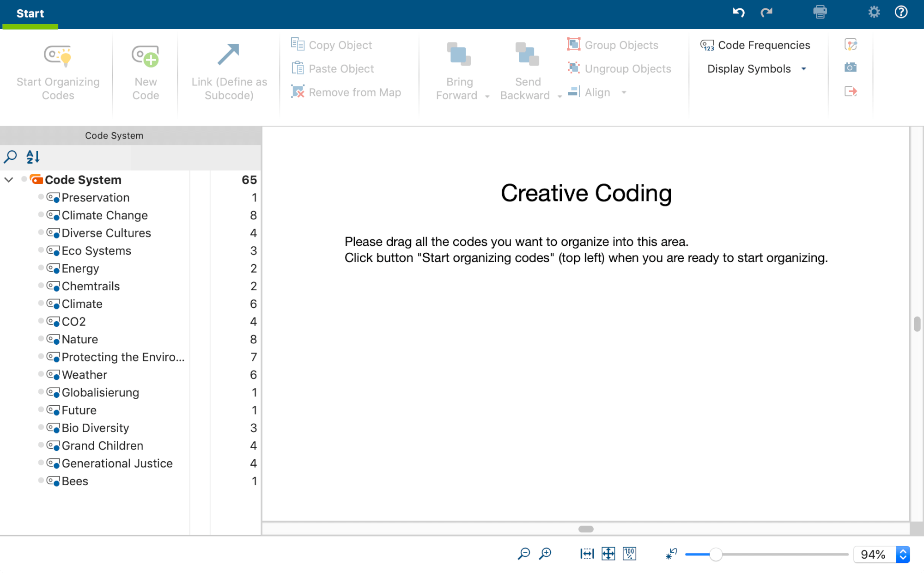Viewport: 924px width, 573px height.
Task: Click the zoom out magnifier icon
Action: (524, 554)
